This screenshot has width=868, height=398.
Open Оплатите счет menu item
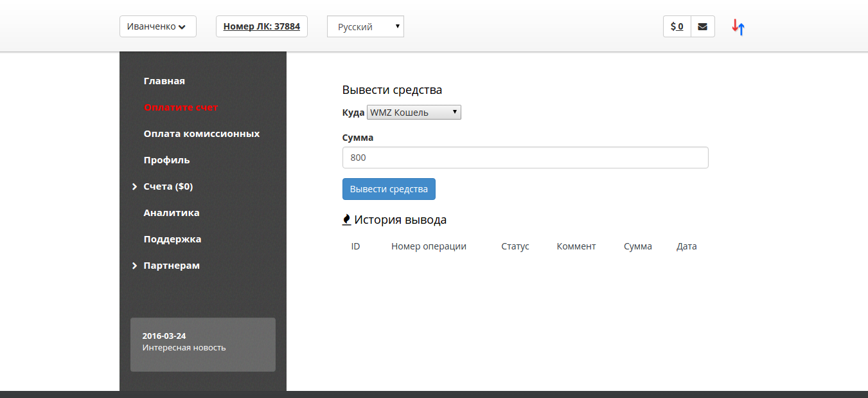click(181, 107)
